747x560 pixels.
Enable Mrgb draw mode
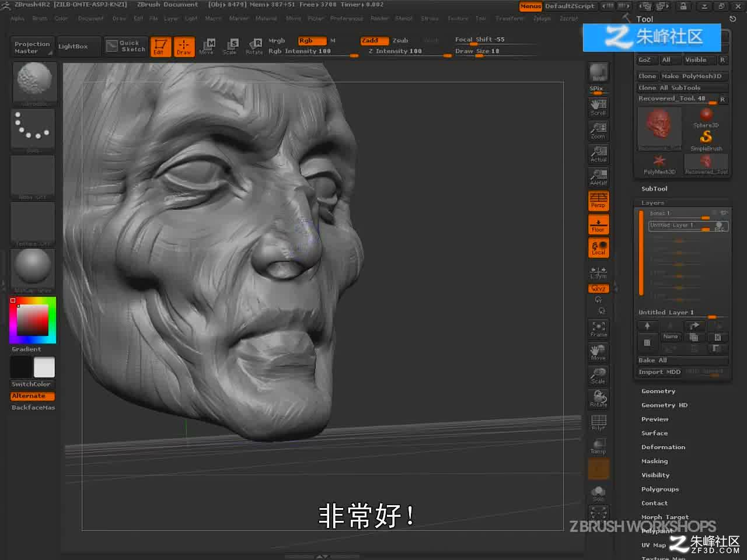click(x=277, y=41)
